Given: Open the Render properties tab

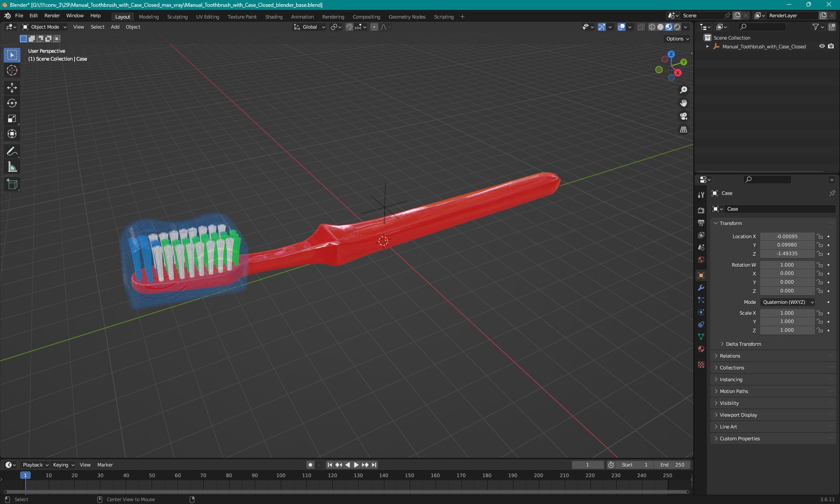Looking at the screenshot, I should tap(701, 210).
